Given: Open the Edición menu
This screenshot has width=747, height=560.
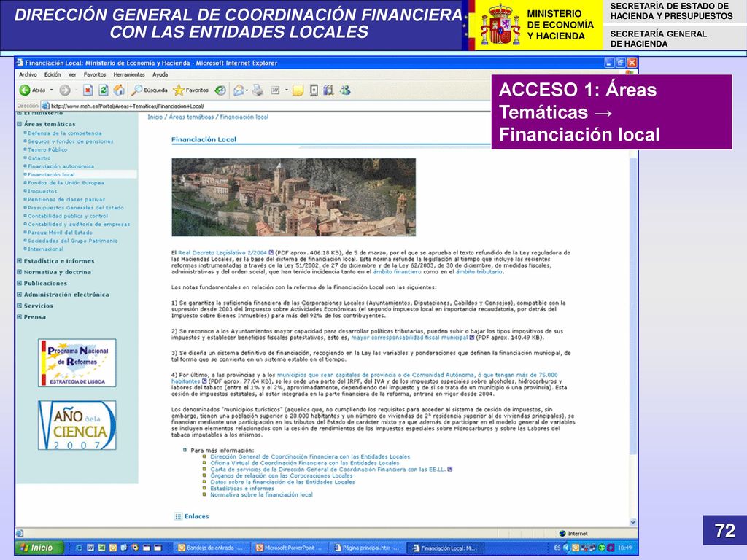Looking at the screenshot, I should (x=53, y=75).
